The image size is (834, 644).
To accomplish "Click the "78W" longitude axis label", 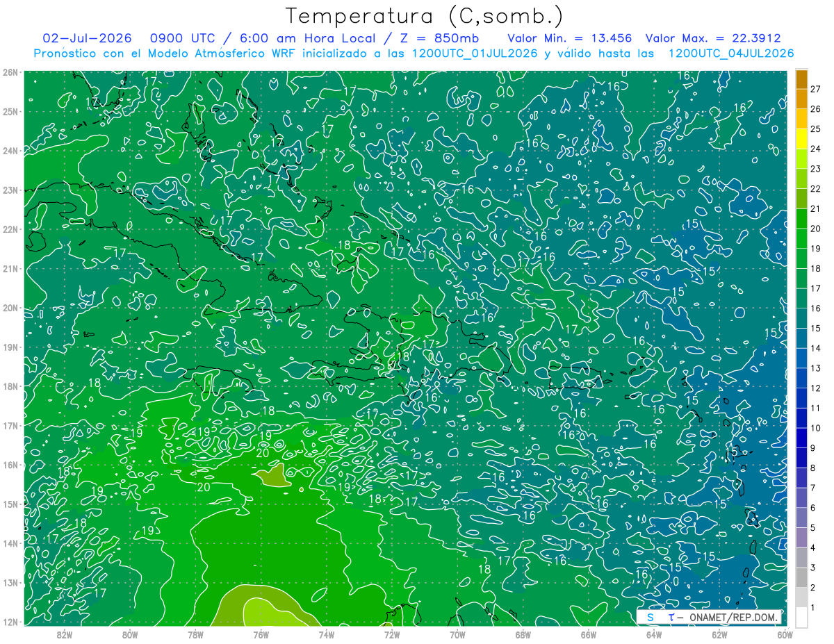I will pyautogui.click(x=195, y=634).
